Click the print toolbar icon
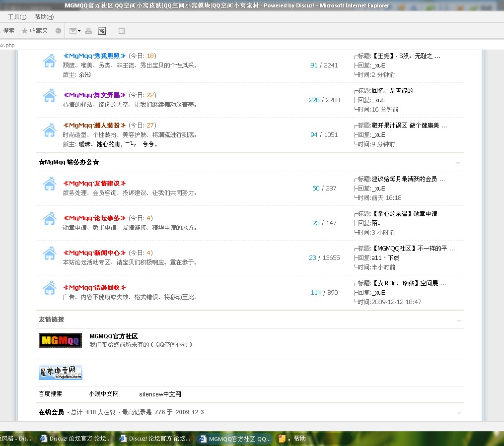The width and height of the screenshot is (504, 446). [x=88, y=31]
